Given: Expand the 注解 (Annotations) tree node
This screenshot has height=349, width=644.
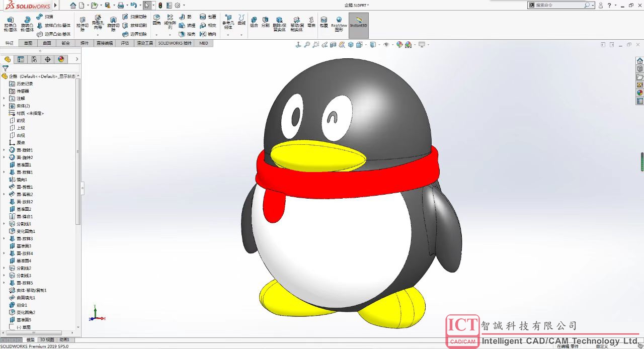Looking at the screenshot, I should pyautogui.click(x=4, y=99).
